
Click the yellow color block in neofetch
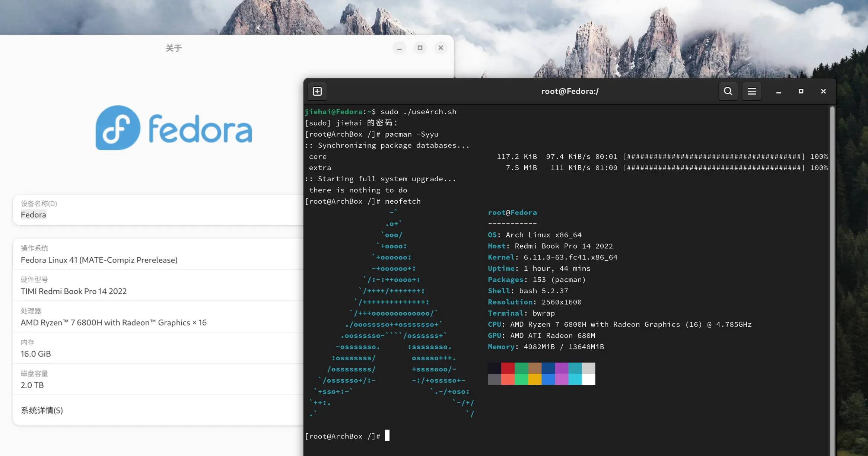(x=534, y=379)
